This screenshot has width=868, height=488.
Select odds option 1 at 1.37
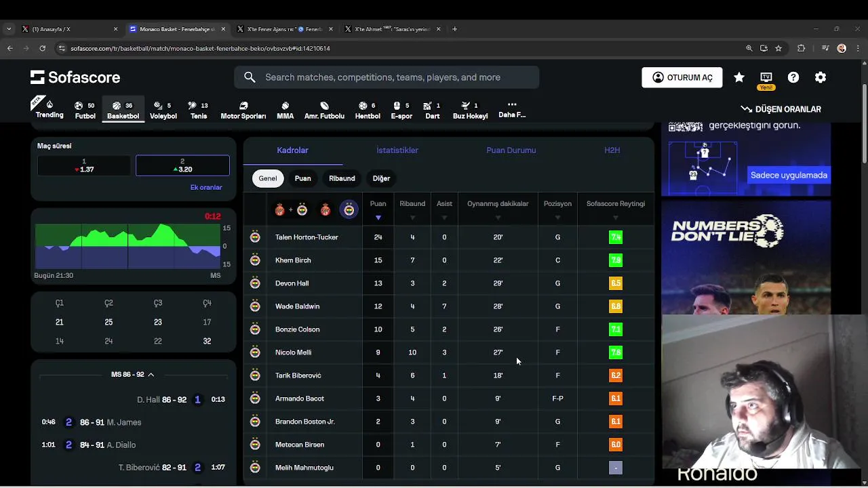(84, 165)
